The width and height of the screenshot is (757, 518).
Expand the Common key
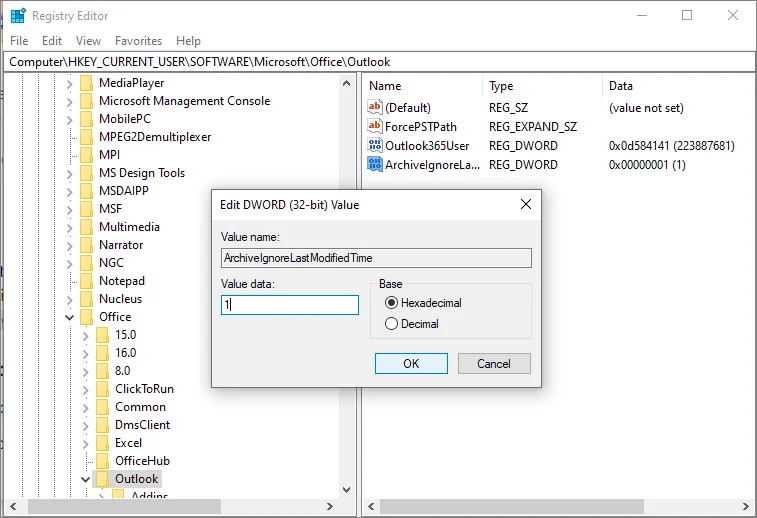click(85, 407)
